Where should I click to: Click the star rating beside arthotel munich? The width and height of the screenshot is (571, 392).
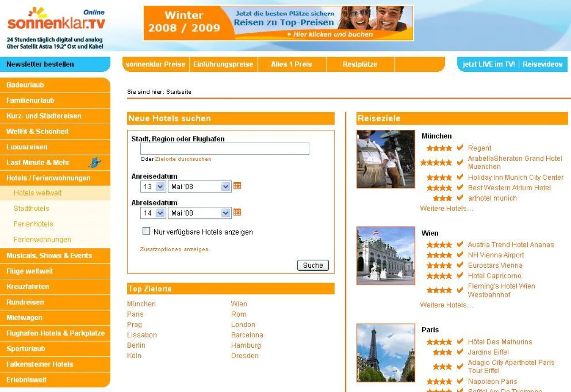[x=442, y=198]
